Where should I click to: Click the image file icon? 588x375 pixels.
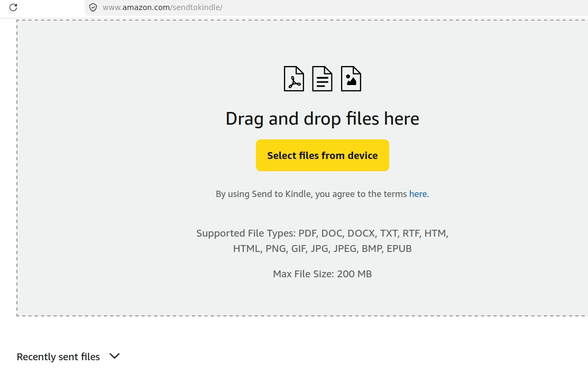351,79
